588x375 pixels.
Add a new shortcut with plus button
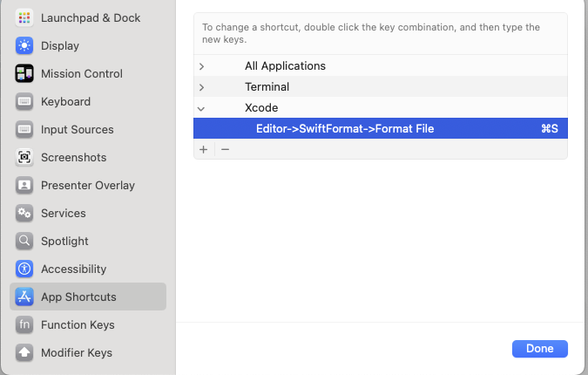[x=204, y=149]
